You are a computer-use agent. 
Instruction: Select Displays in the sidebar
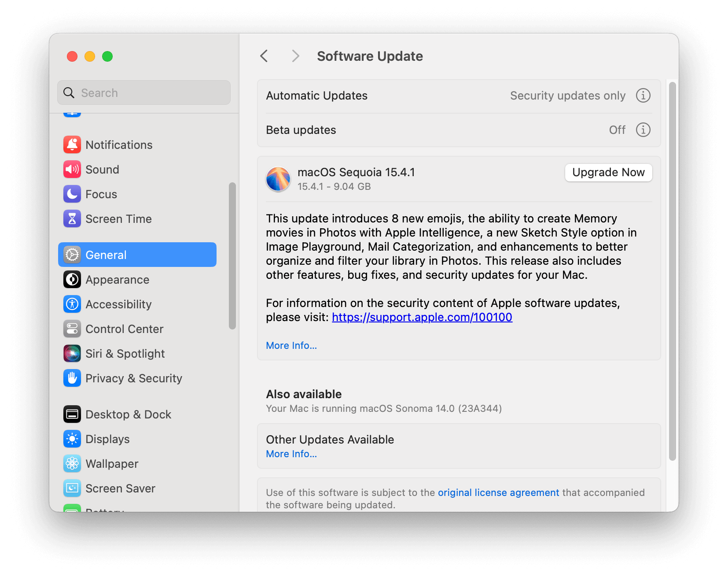point(137,439)
